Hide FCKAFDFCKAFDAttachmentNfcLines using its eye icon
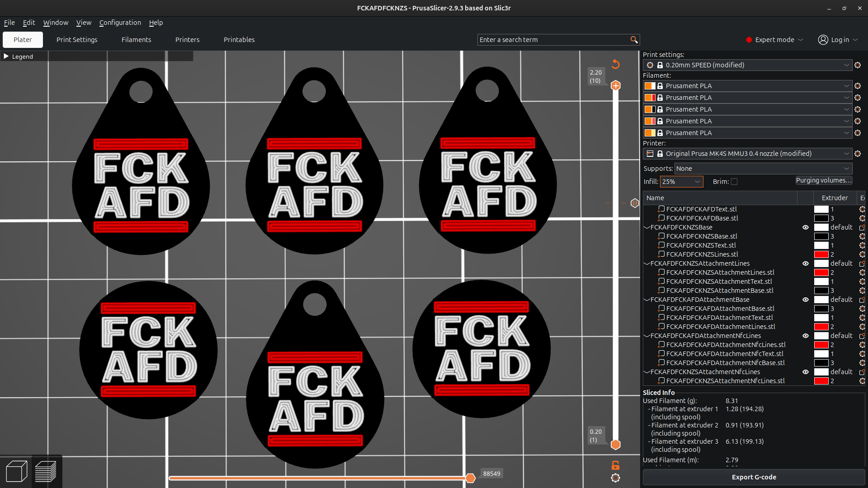 pos(805,336)
